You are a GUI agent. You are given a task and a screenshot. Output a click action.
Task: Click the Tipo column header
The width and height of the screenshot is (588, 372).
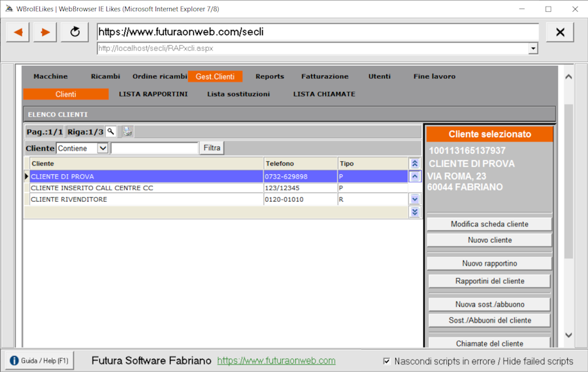point(373,163)
